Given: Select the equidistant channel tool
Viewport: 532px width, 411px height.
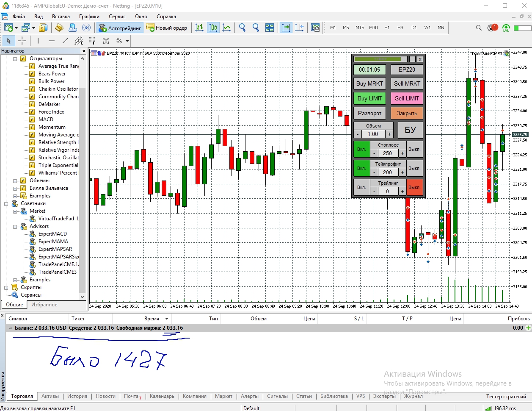Looking at the screenshot, I should point(79,41).
